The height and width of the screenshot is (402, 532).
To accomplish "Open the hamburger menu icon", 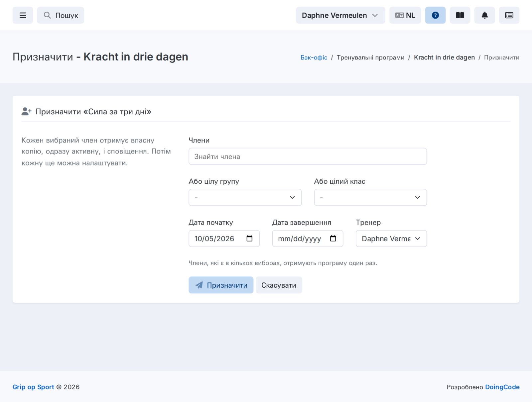I will click(23, 15).
